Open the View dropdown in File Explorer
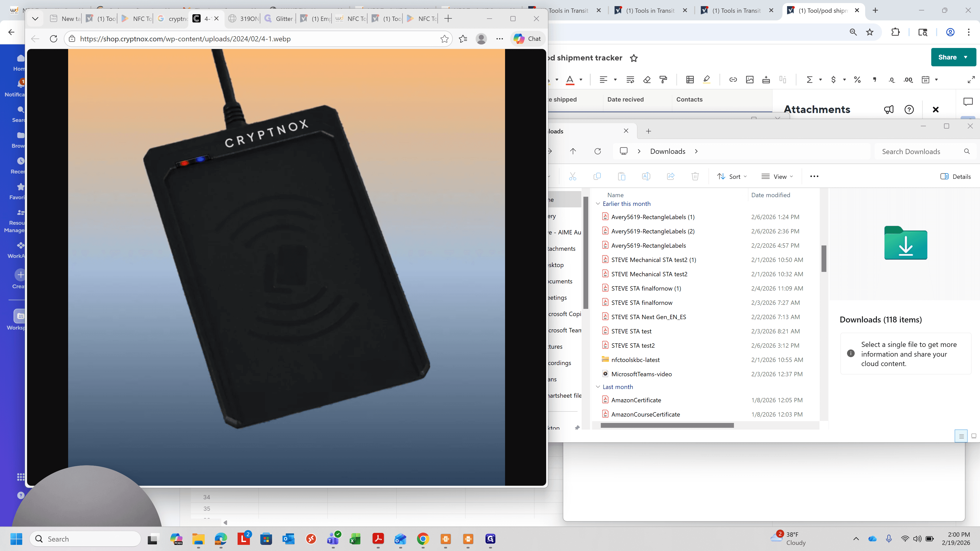Viewport: 980px width, 551px height. (x=777, y=177)
